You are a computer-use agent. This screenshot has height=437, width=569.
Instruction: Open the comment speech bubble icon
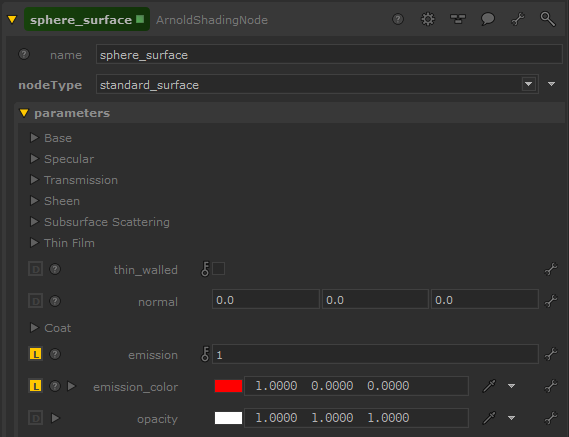click(488, 19)
